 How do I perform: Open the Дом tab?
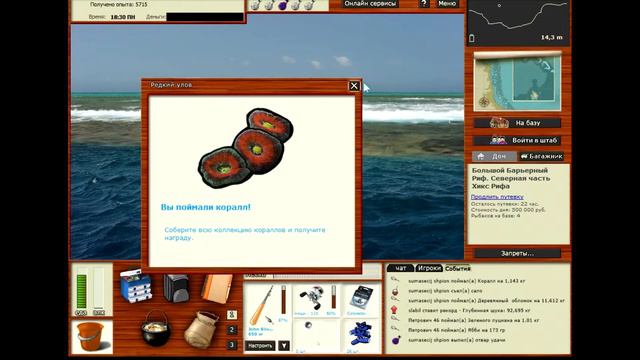point(494,156)
